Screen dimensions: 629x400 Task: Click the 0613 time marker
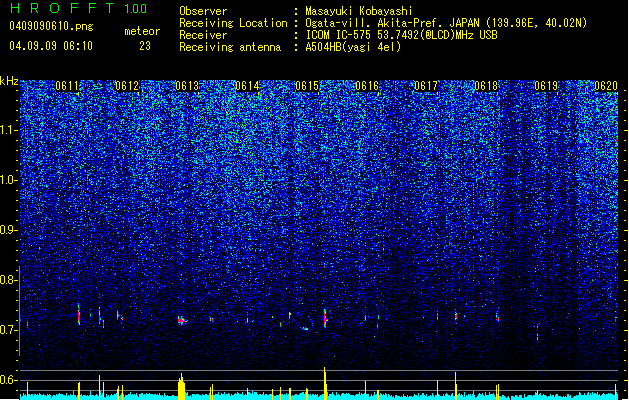coord(187,86)
